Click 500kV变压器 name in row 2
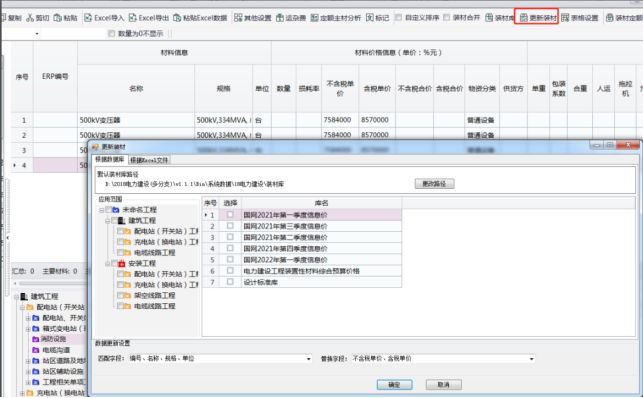643x398 pixels. click(100, 135)
